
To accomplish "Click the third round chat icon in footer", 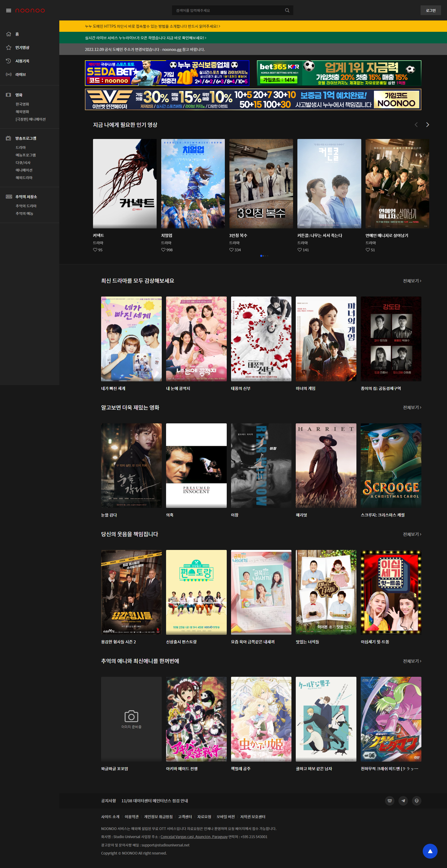I will coord(417,801).
